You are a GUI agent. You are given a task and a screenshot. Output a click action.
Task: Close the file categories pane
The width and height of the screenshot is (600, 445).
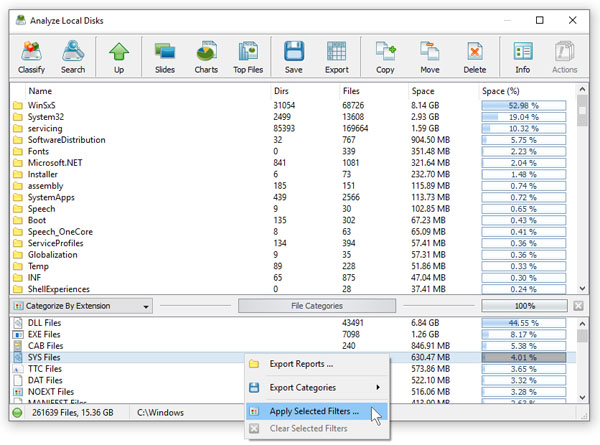(578, 306)
